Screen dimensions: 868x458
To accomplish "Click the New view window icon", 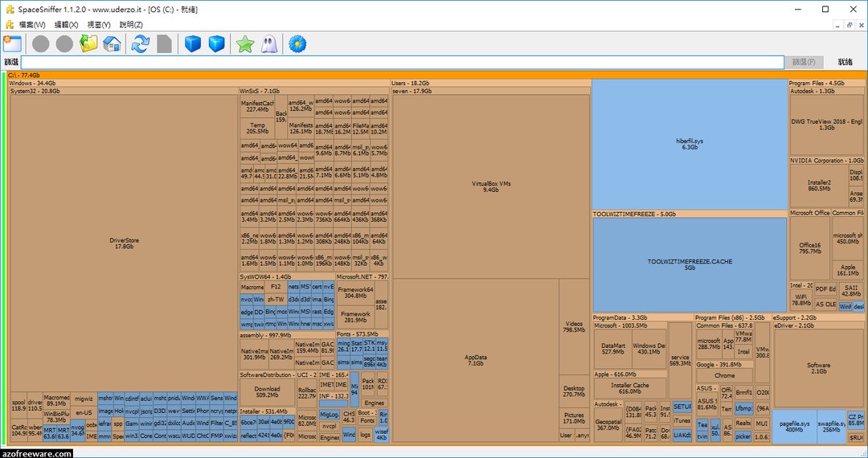I will tap(12, 43).
